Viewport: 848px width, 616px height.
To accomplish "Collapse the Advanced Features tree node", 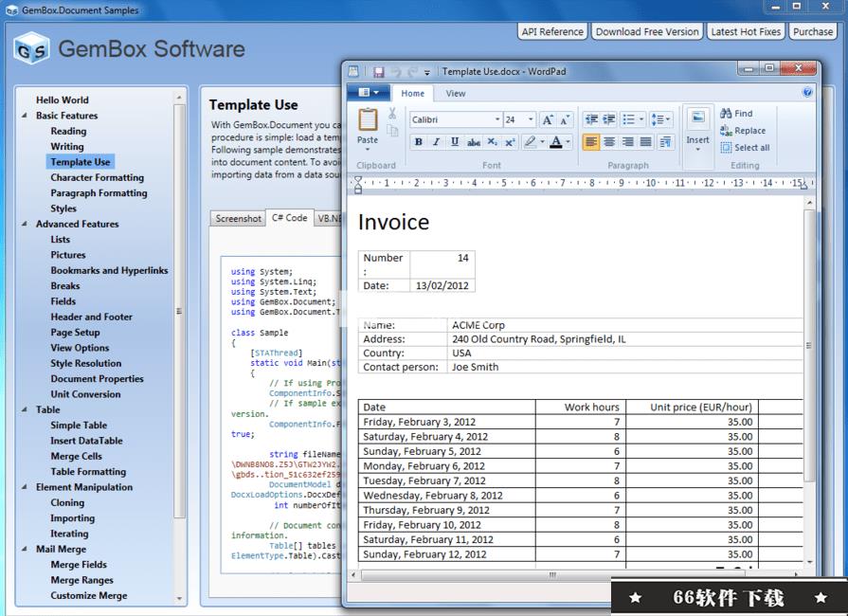I will tap(25, 224).
